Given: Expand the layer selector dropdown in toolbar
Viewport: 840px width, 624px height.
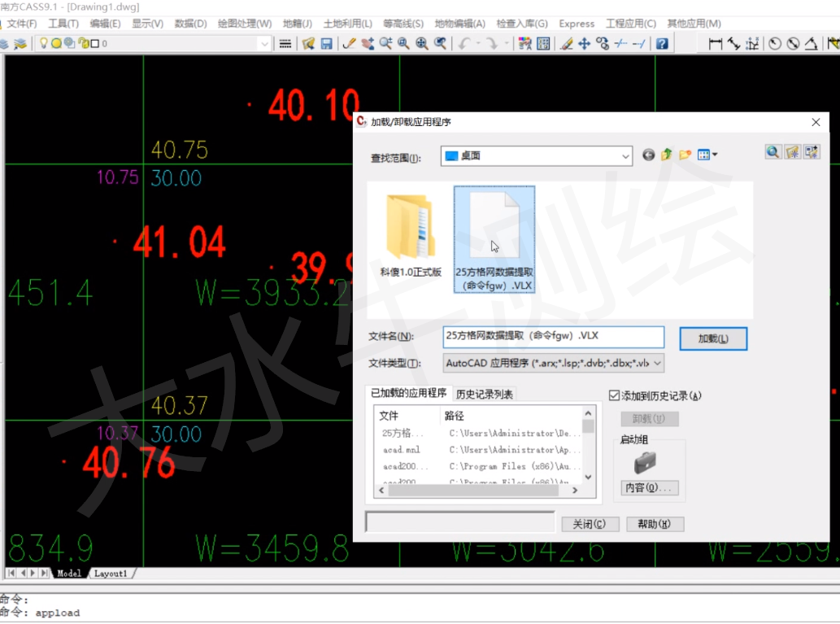Looking at the screenshot, I should point(264,44).
